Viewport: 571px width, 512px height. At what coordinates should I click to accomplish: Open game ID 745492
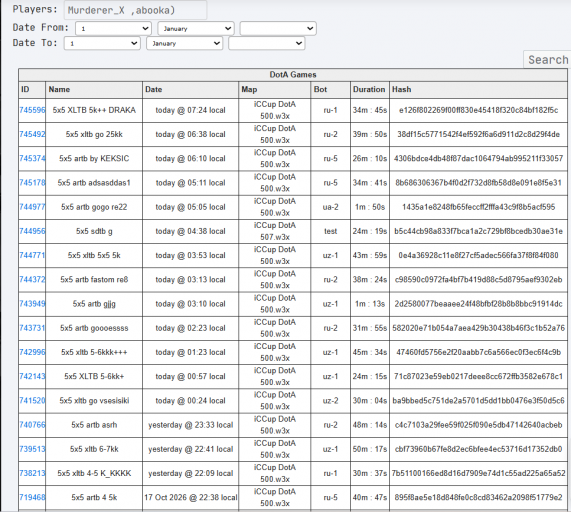coord(32,134)
